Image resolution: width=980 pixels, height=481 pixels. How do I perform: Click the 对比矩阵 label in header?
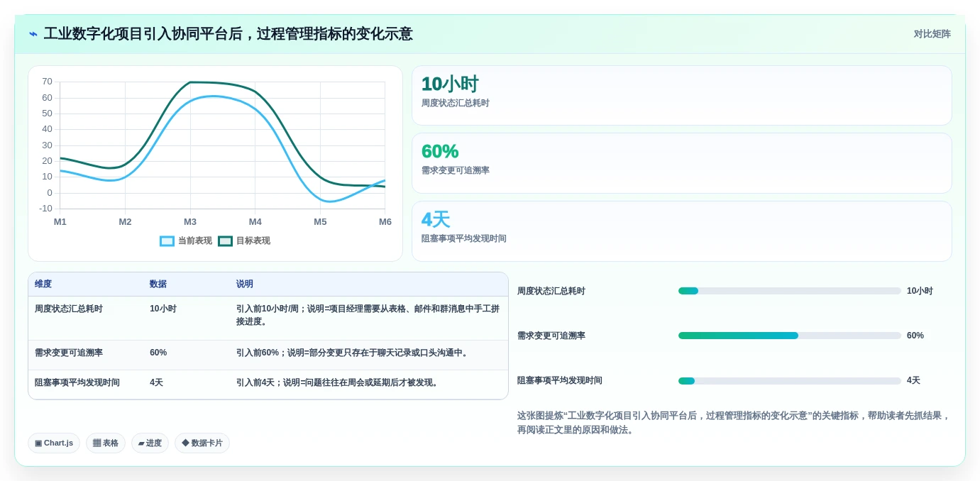[x=932, y=34]
